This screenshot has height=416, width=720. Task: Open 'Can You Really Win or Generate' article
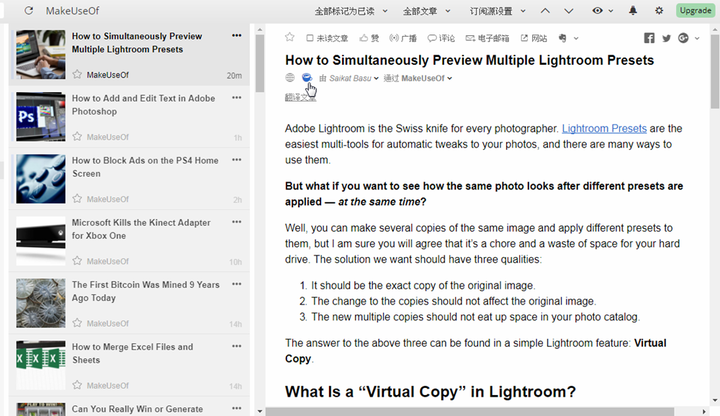coord(137,409)
